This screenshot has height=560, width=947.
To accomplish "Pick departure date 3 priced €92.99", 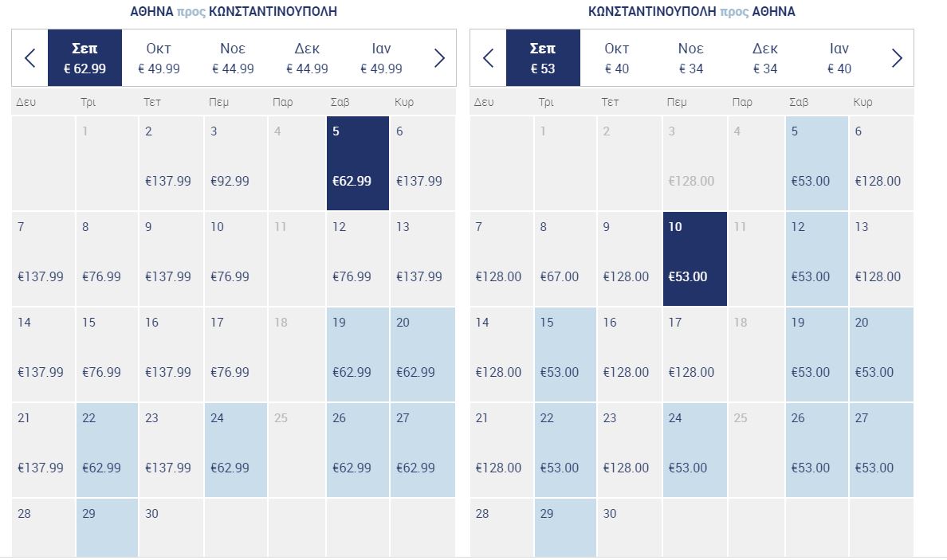I will (235, 163).
